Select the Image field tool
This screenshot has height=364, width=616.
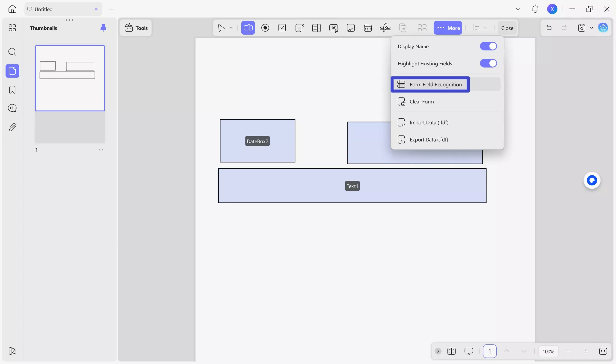(x=351, y=28)
